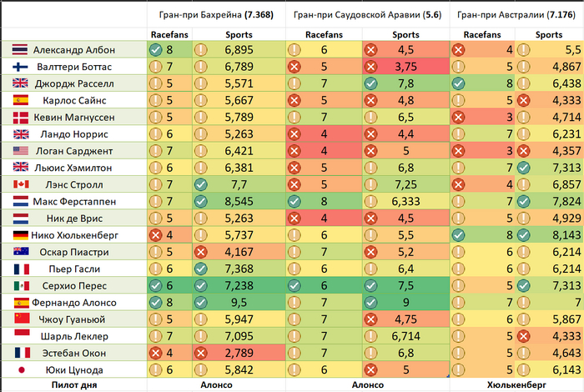Viewport: 584px width, 392px height.
Task: Click the Finland flag next to Валттери Боттас
Action: pos(20,67)
